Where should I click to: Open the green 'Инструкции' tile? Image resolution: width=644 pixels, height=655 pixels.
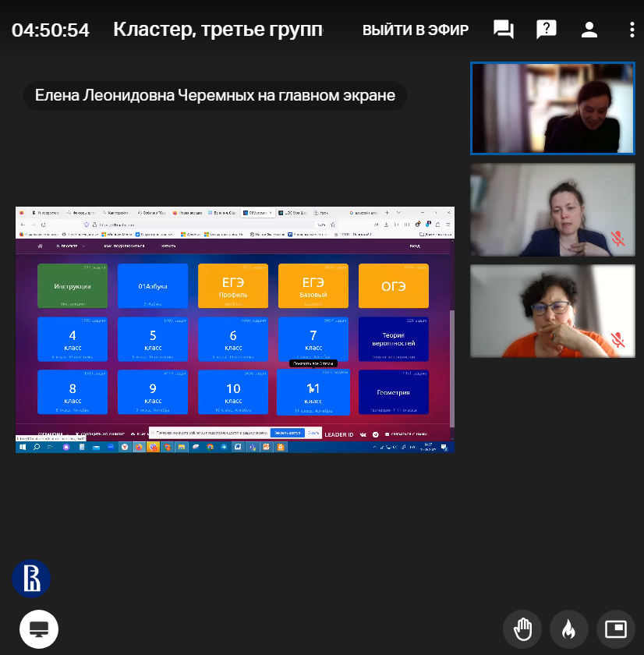73,286
